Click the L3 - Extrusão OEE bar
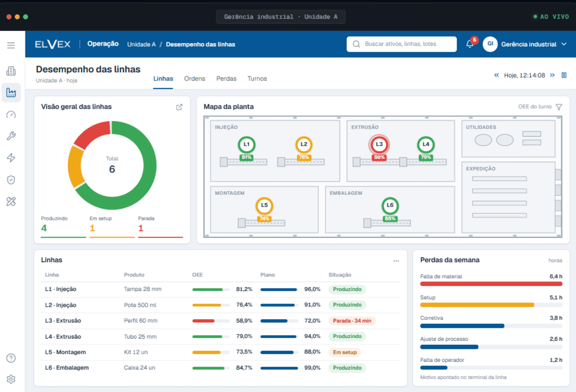The image size is (576, 392). [x=211, y=321]
